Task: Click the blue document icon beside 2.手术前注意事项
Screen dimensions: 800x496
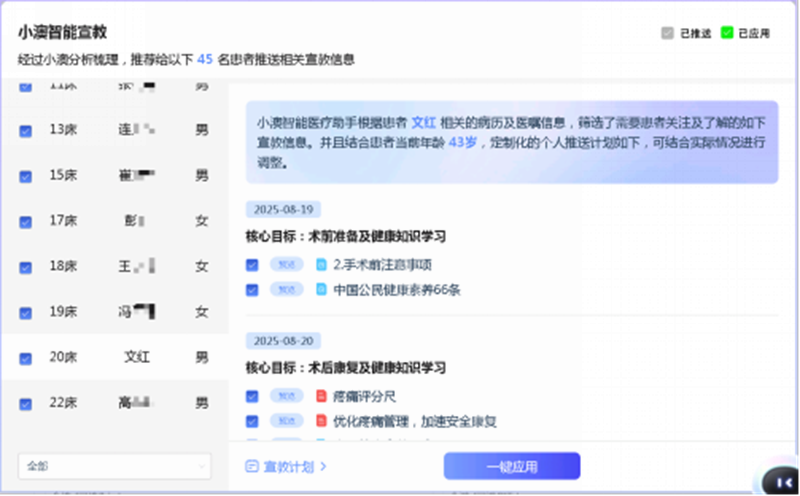Action: [x=321, y=265]
